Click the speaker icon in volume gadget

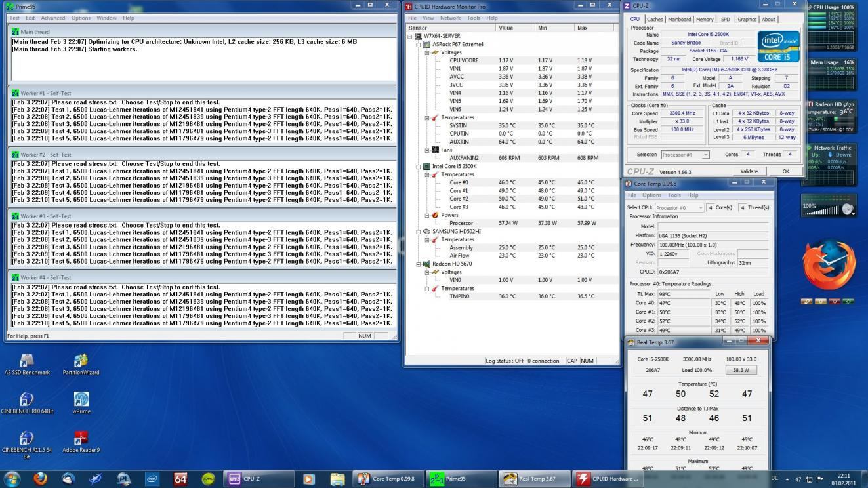click(848, 209)
